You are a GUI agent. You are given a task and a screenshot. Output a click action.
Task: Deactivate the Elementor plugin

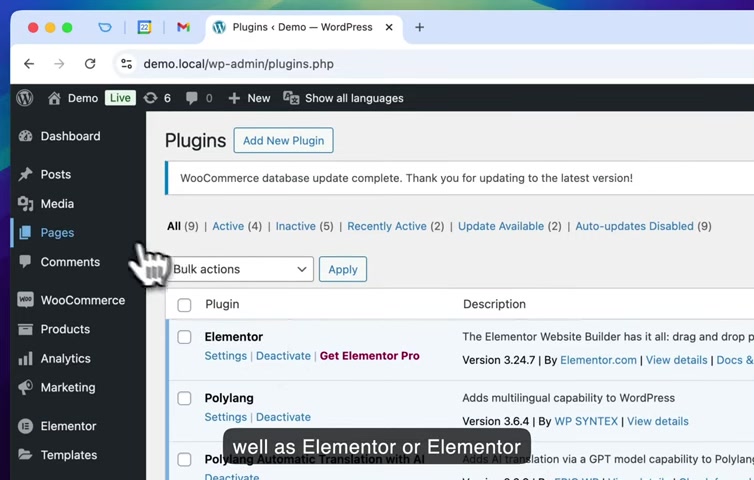point(283,356)
